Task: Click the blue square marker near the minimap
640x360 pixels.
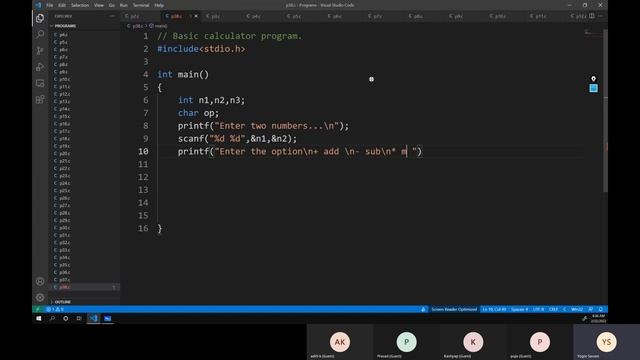Action: (593, 88)
